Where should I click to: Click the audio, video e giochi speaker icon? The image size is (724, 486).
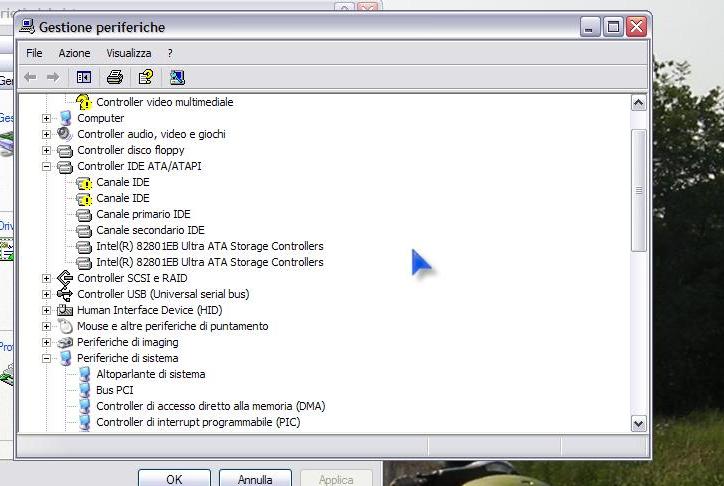pyautogui.click(x=65, y=134)
